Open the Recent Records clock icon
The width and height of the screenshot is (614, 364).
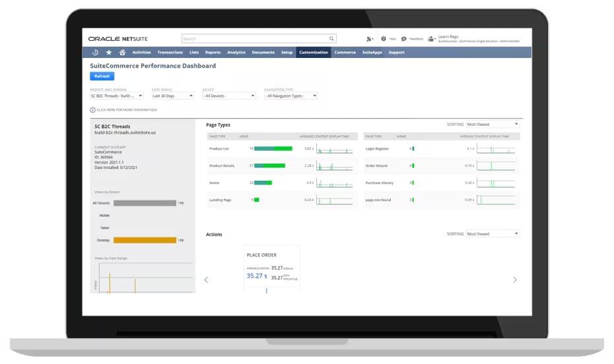click(95, 52)
